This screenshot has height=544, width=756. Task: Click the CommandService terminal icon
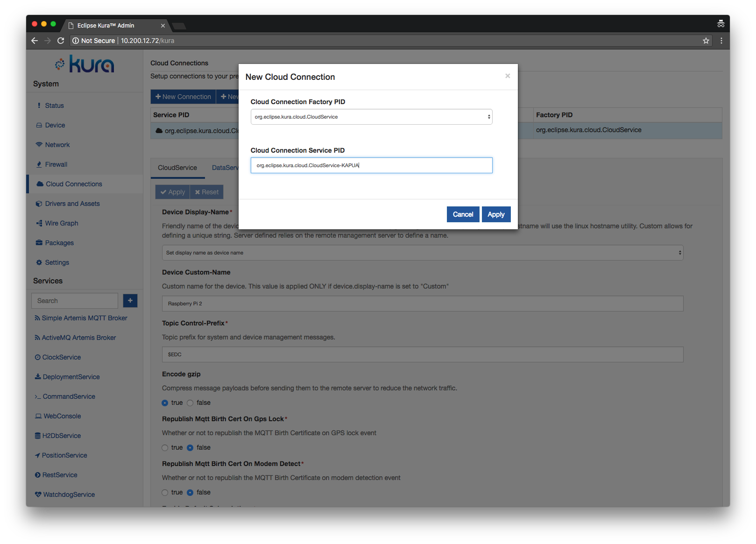click(38, 397)
